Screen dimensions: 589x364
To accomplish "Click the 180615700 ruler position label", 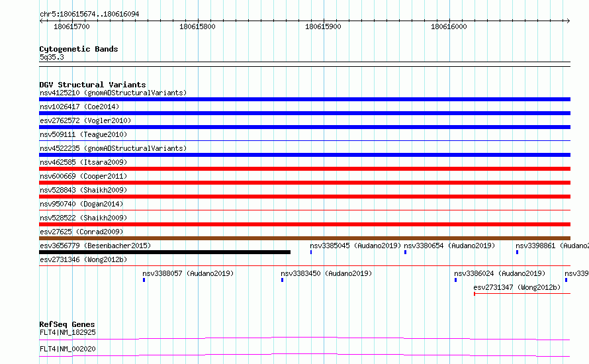I will pyautogui.click(x=71, y=26).
